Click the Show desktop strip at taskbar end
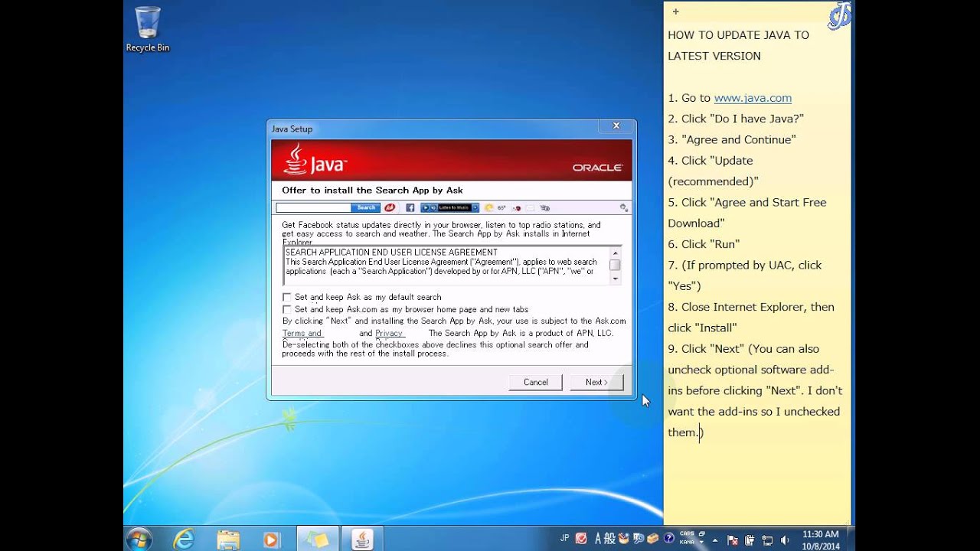The width and height of the screenshot is (980, 551). click(851, 540)
